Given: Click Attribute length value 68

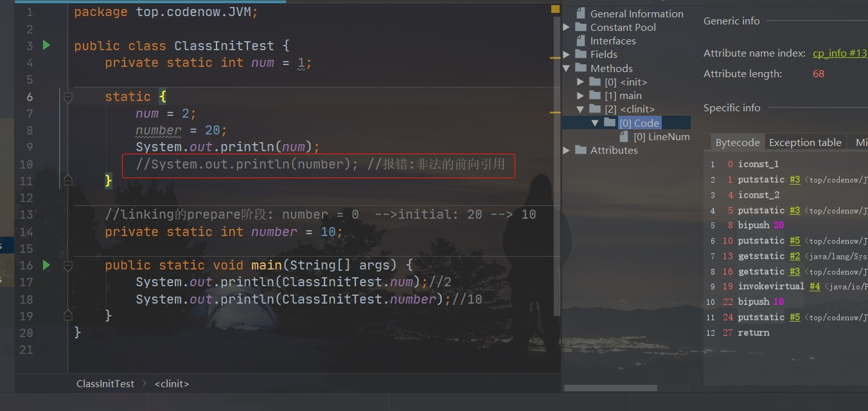Looking at the screenshot, I should point(818,73).
